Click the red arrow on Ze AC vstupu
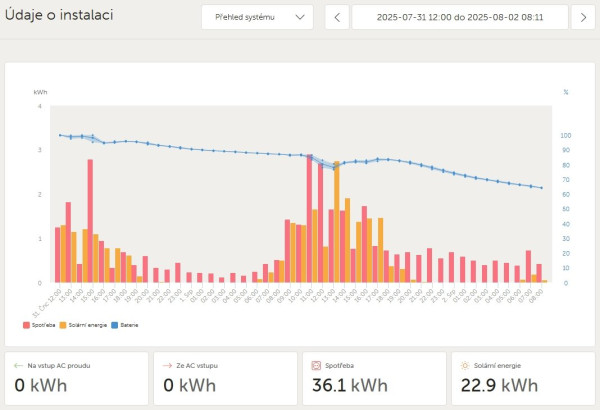 pyautogui.click(x=167, y=366)
